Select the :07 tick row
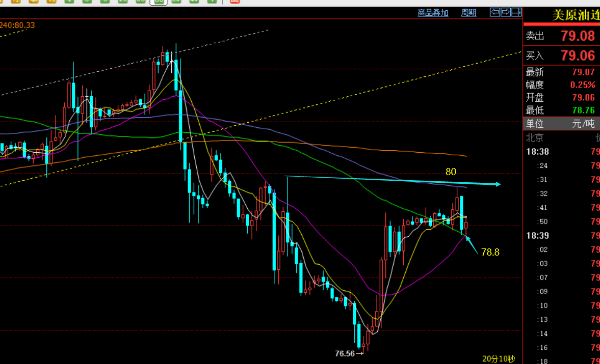The image size is (600, 364). 561,277
